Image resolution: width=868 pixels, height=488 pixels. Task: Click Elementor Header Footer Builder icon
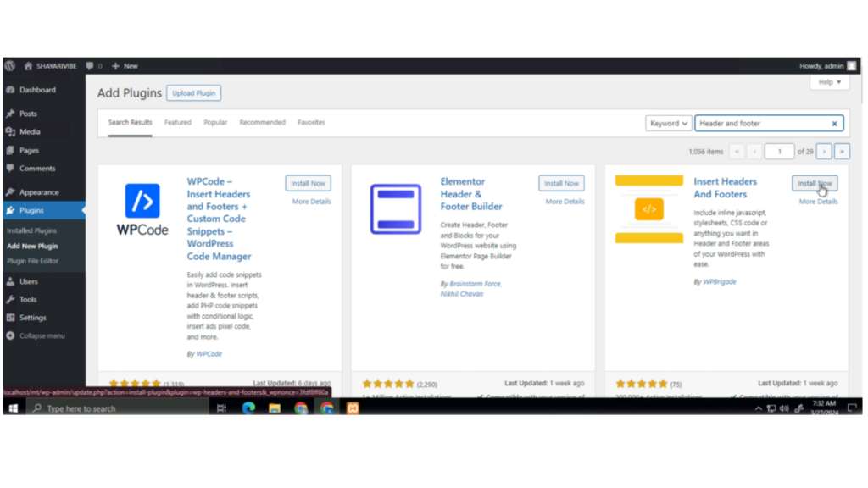click(395, 209)
